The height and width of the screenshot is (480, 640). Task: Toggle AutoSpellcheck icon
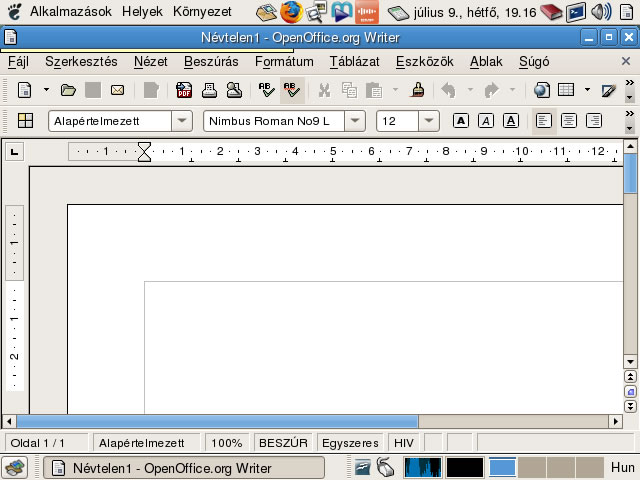click(x=292, y=90)
